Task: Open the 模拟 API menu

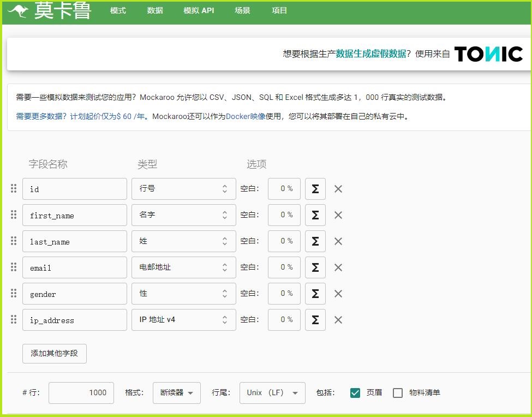Action: point(199,11)
